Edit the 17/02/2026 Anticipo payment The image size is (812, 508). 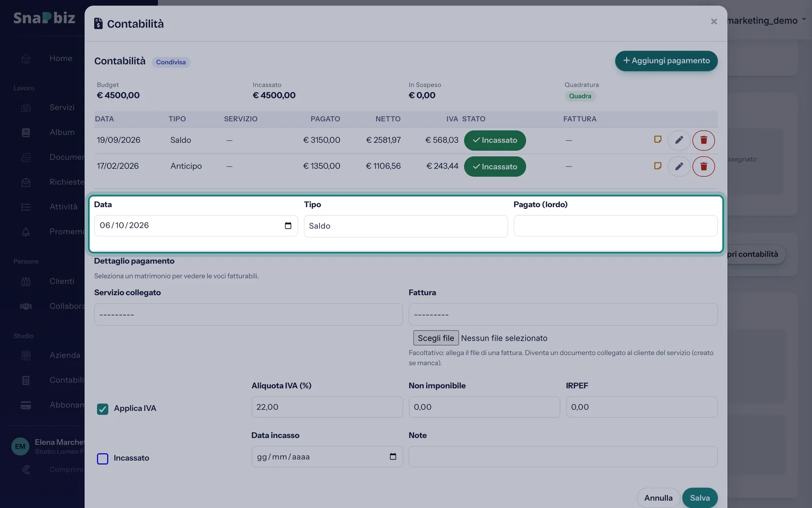(679, 167)
